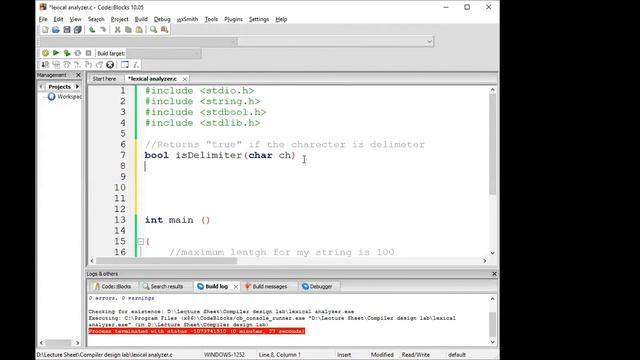Click the Next line debugger icon
640x360 pixels.
(x=67, y=64)
